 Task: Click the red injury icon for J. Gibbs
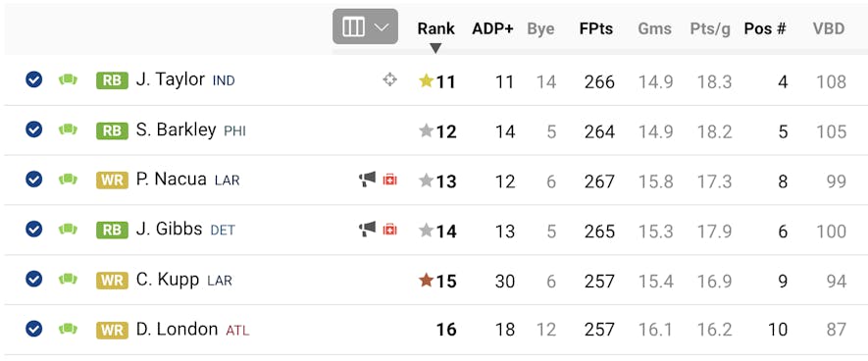[389, 230]
